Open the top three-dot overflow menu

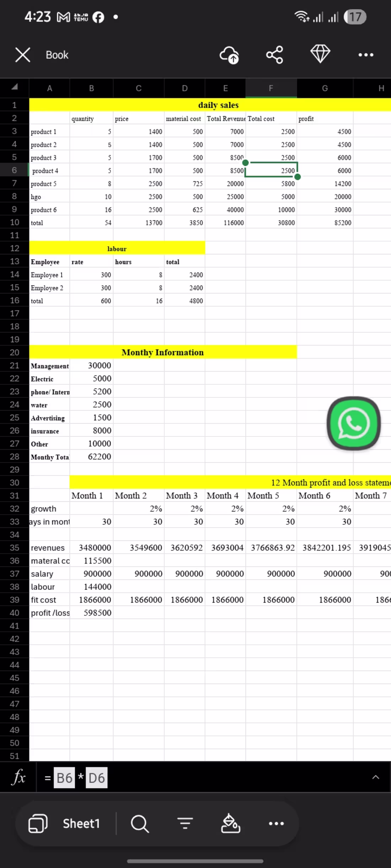[x=366, y=55]
